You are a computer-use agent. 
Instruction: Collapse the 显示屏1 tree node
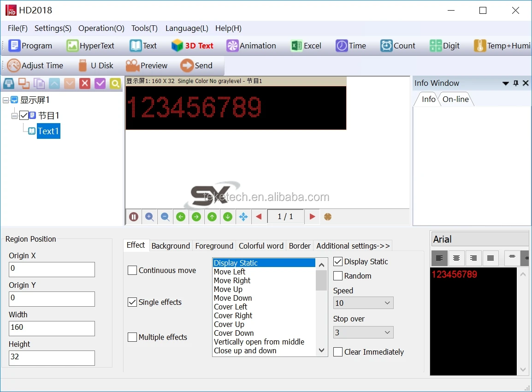[6, 100]
